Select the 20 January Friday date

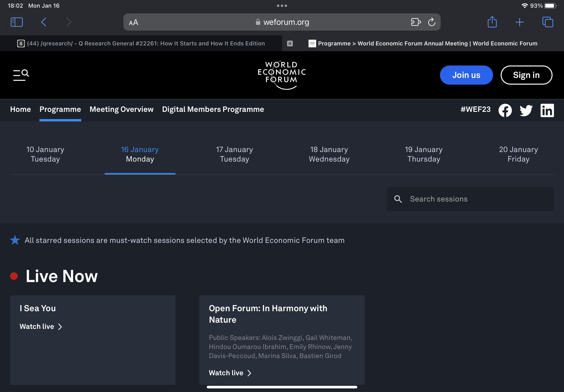pos(519,154)
